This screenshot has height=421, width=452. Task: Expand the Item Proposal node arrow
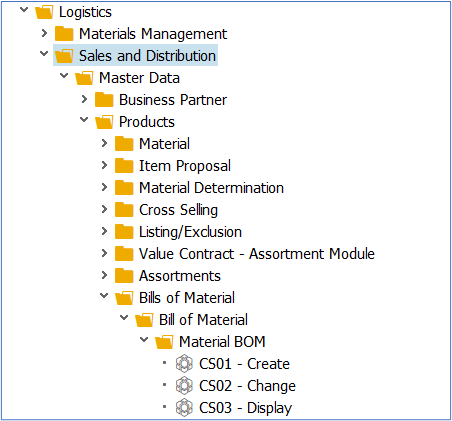click(104, 165)
